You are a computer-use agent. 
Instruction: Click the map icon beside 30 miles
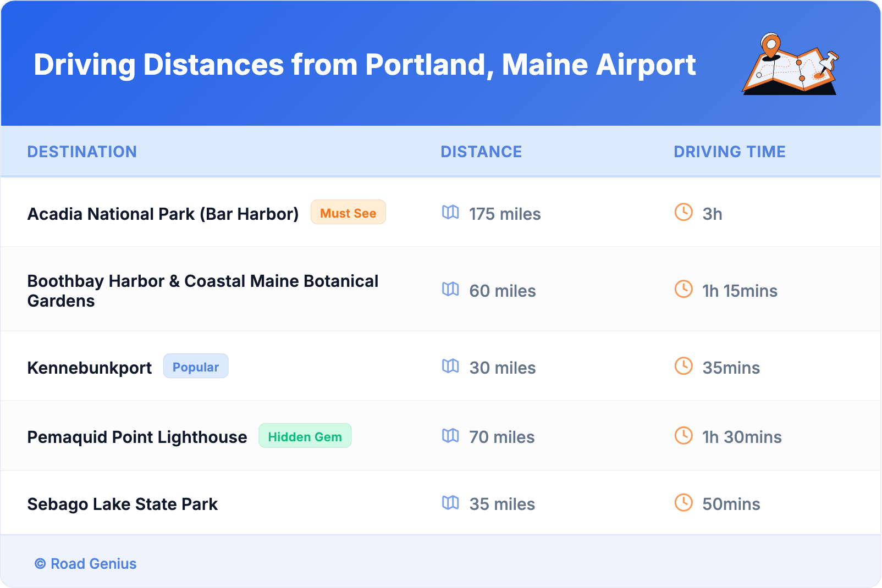[450, 366]
